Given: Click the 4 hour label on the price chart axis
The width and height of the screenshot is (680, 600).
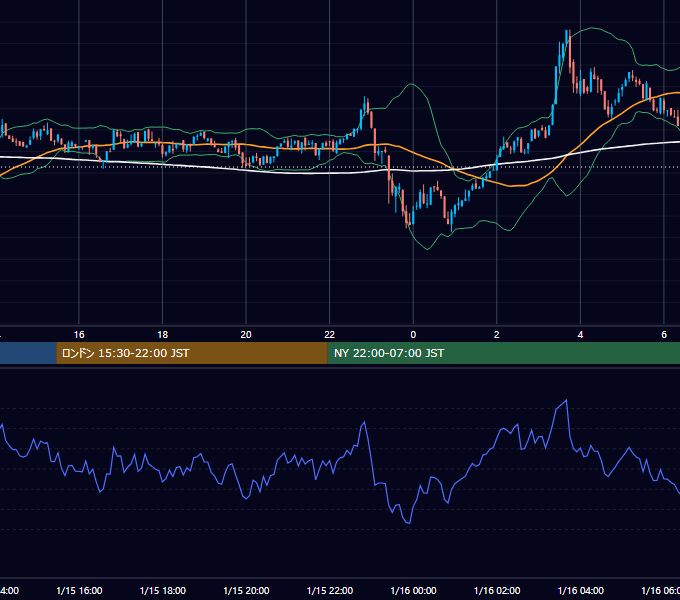Looking at the screenshot, I should pos(580,335).
